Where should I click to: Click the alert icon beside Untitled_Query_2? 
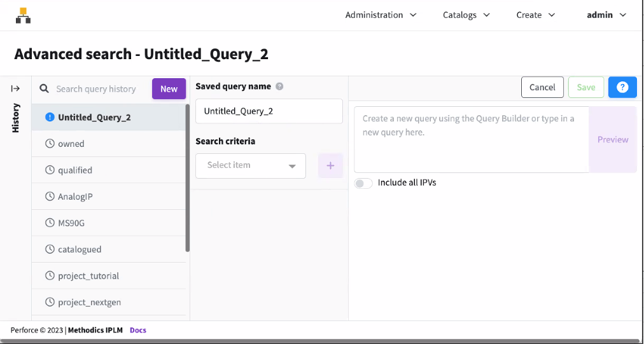(50, 117)
